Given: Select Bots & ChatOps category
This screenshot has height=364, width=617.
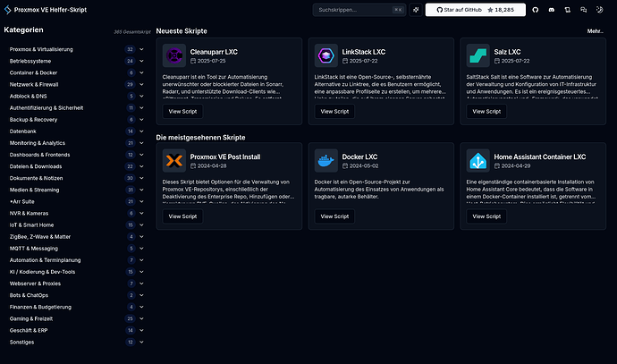Looking at the screenshot, I should click(29, 295).
